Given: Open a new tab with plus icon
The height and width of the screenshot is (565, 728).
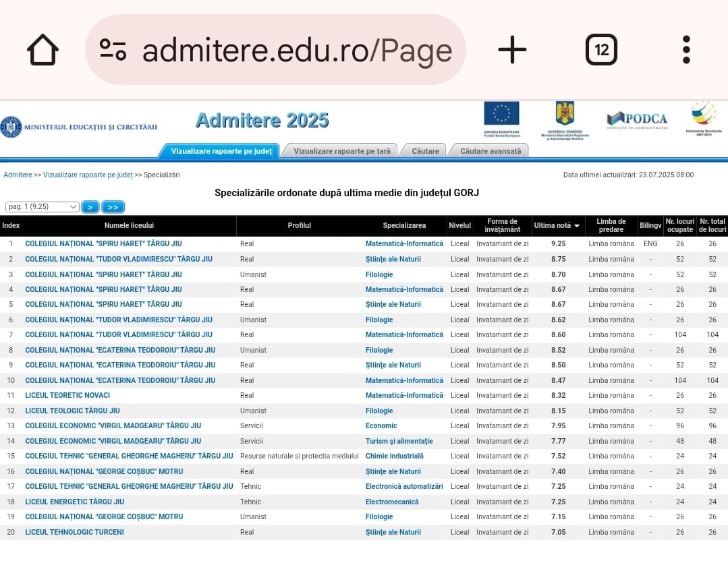Looking at the screenshot, I should point(512,50).
